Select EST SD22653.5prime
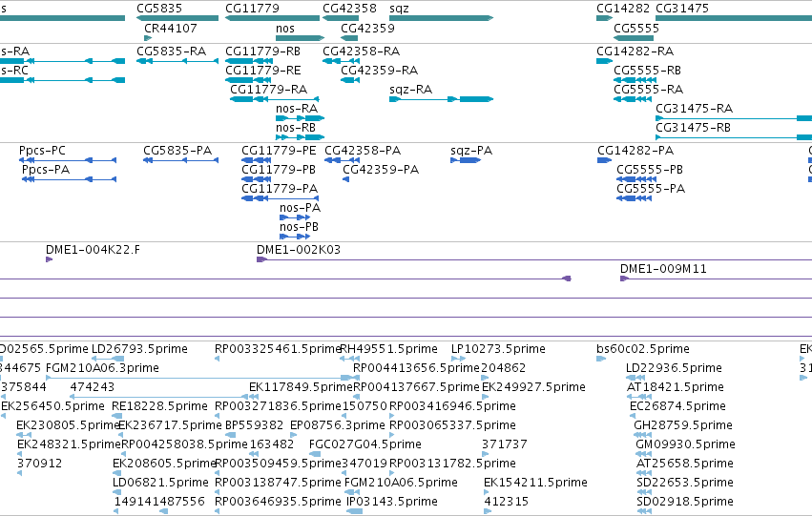 tap(645, 493)
